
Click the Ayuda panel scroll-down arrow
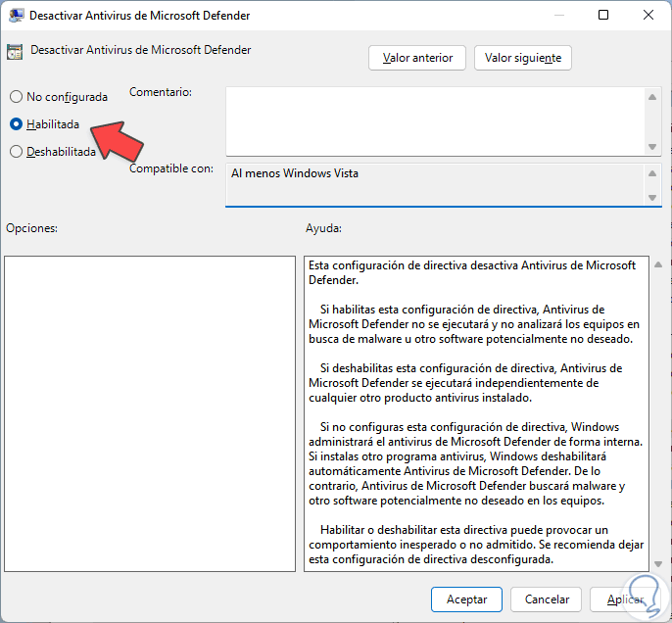[x=658, y=564]
